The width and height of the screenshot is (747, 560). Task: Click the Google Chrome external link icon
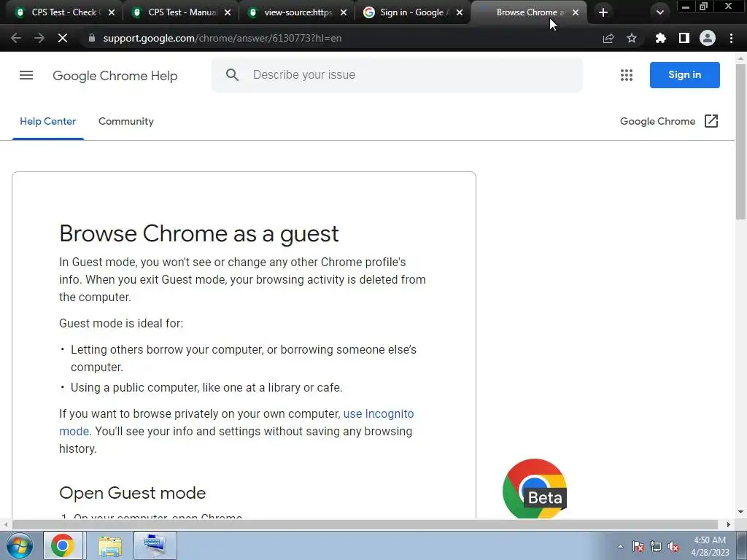tap(711, 122)
